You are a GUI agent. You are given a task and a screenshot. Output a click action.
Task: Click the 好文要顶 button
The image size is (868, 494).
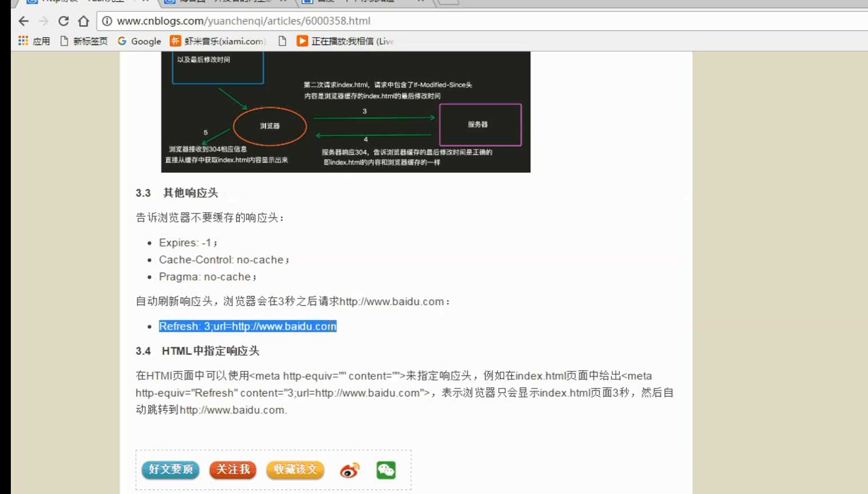[x=171, y=469]
